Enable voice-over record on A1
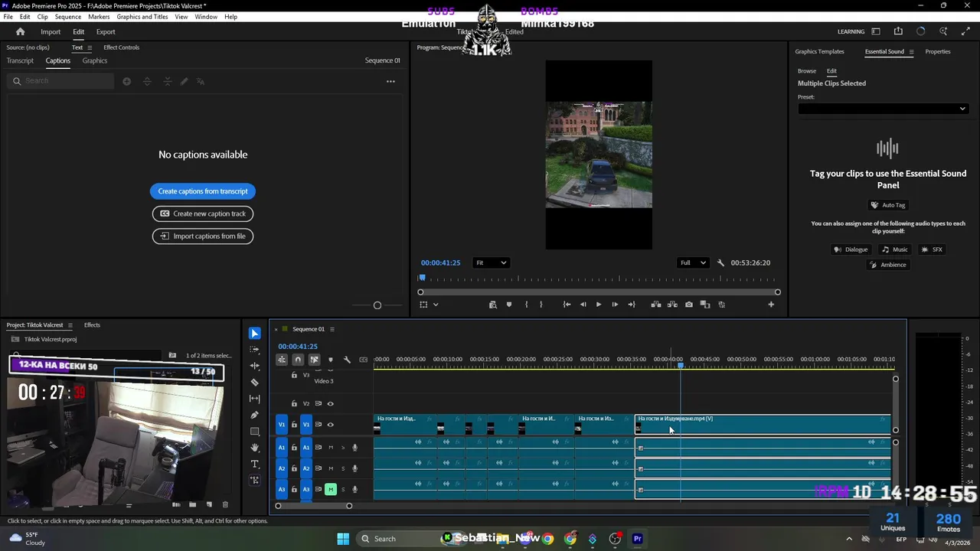 pos(354,448)
